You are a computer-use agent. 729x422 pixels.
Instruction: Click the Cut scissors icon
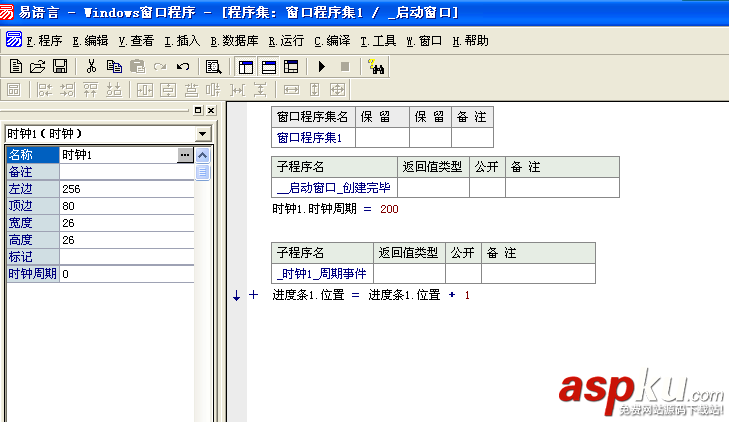[91, 66]
